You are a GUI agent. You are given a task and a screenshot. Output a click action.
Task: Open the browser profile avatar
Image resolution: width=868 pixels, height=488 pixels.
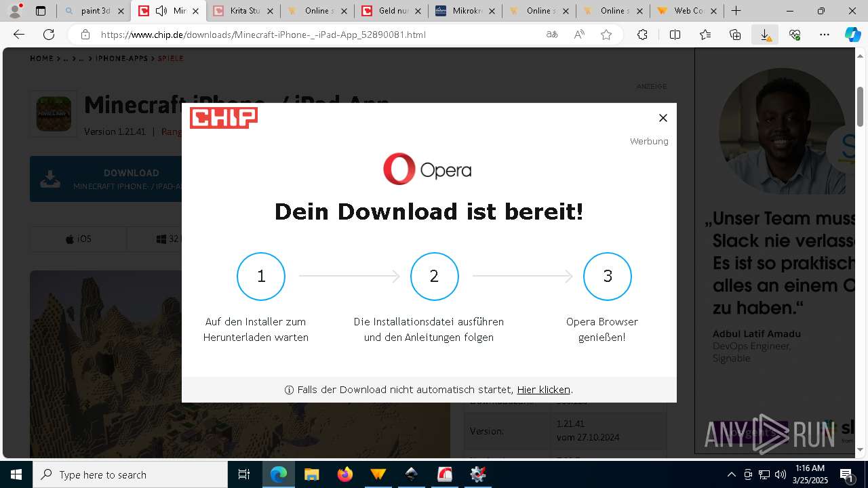(15, 11)
